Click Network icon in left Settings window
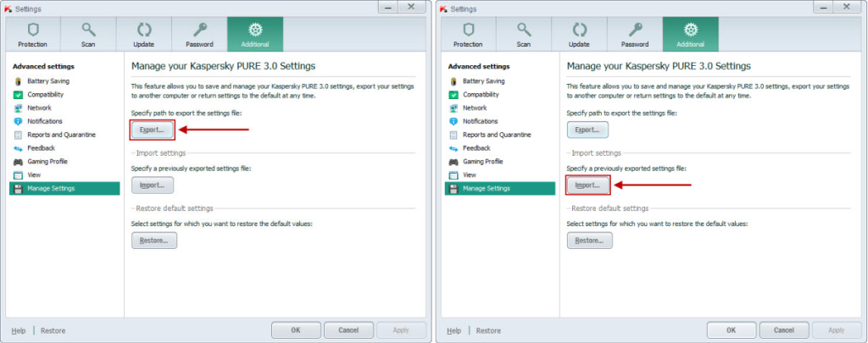 19,108
